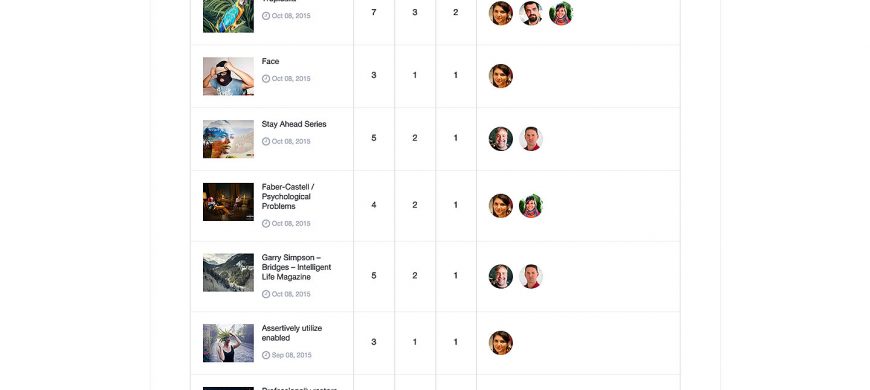Click woman avatar in Assertively utilize row
Image resolution: width=870 pixels, height=390 pixels.
pyautogui.click(x=500, y=343)
